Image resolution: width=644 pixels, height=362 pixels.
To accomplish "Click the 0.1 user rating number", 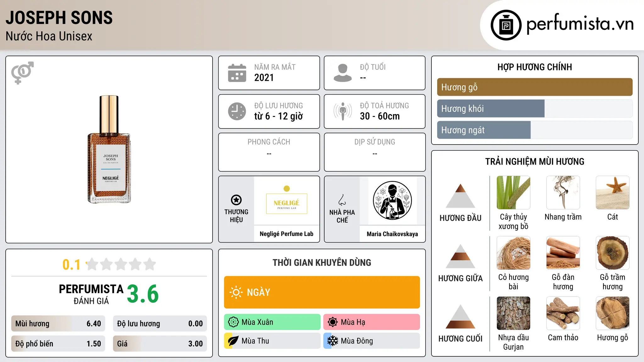I will pyautogui.click(x=71, y=265).
